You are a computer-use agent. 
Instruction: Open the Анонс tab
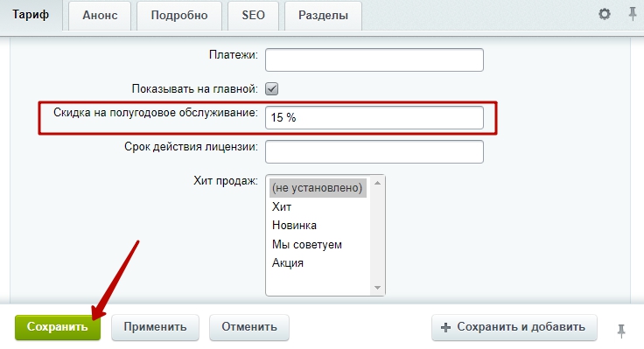click(x=100, y=16)
